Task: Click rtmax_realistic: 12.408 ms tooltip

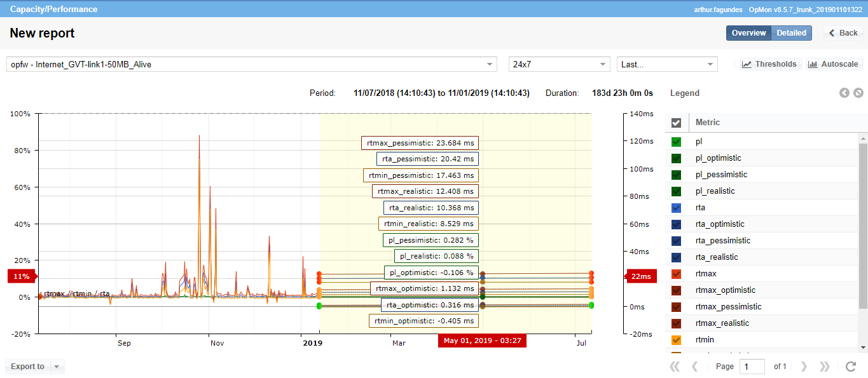Action: click(x=425, y=191)
